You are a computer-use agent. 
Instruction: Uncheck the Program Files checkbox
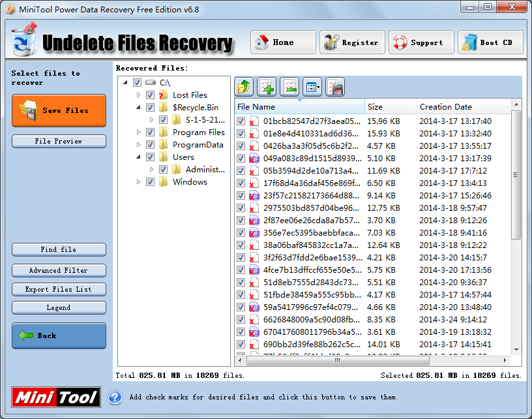150,132
